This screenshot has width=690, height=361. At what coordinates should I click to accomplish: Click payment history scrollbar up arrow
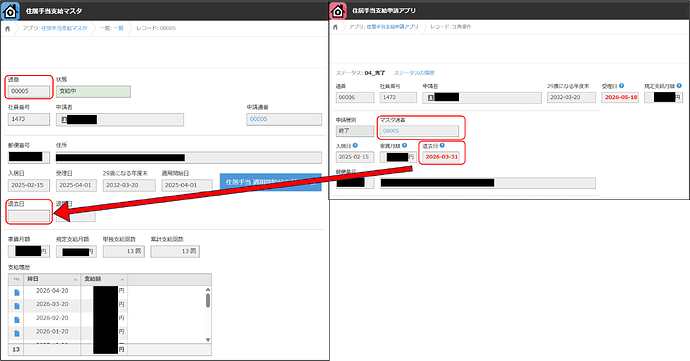coord(208,289)
